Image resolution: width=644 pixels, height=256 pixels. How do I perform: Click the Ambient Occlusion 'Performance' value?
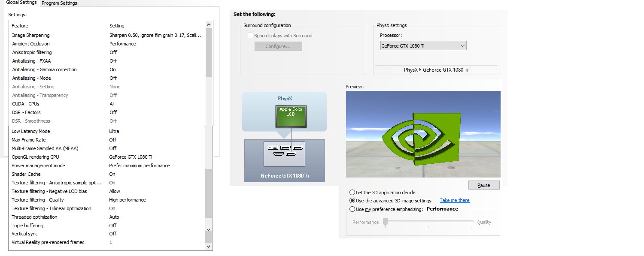click(x=122, y=44)
